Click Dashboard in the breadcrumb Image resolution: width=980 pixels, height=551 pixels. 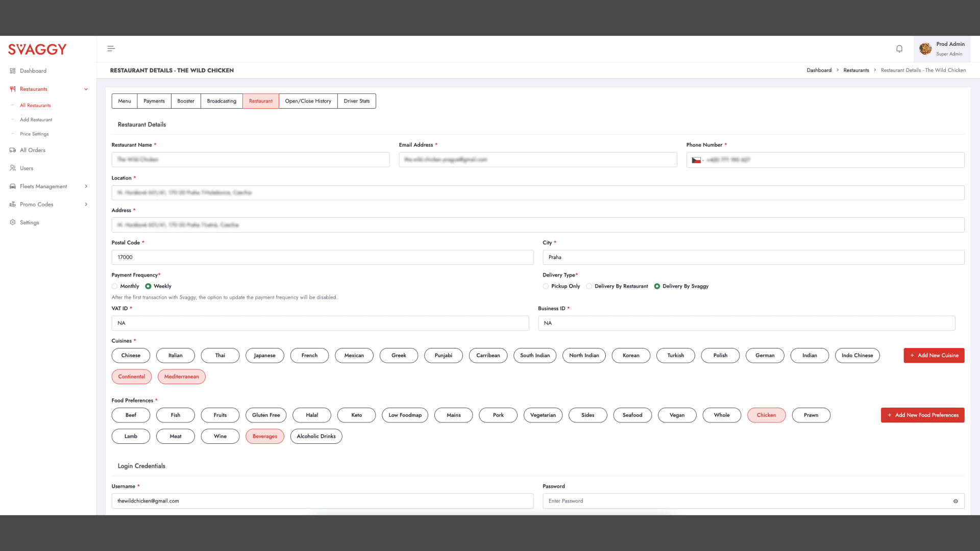click(819, 70)
